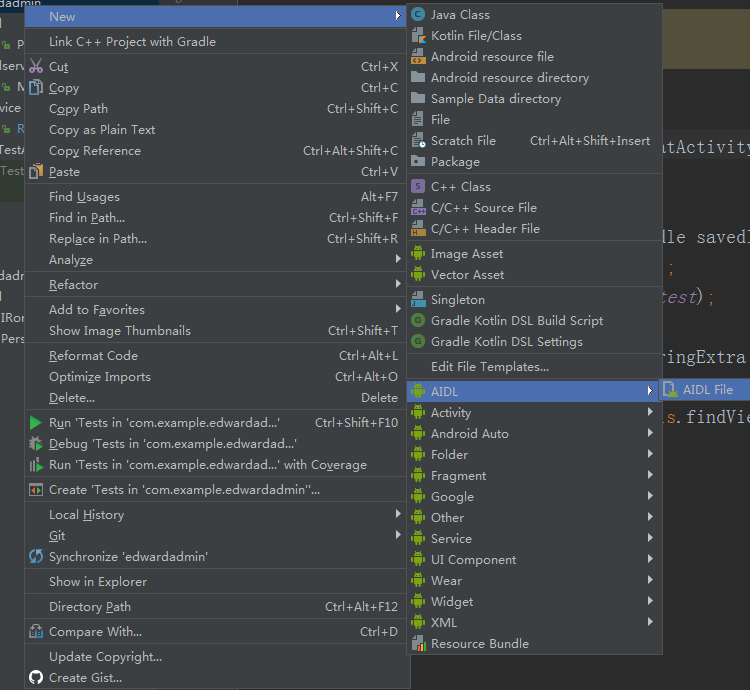This screenshot has width=750, height=690.
Task: Expand the Google submenu arrow
Action: pos(650,496)
